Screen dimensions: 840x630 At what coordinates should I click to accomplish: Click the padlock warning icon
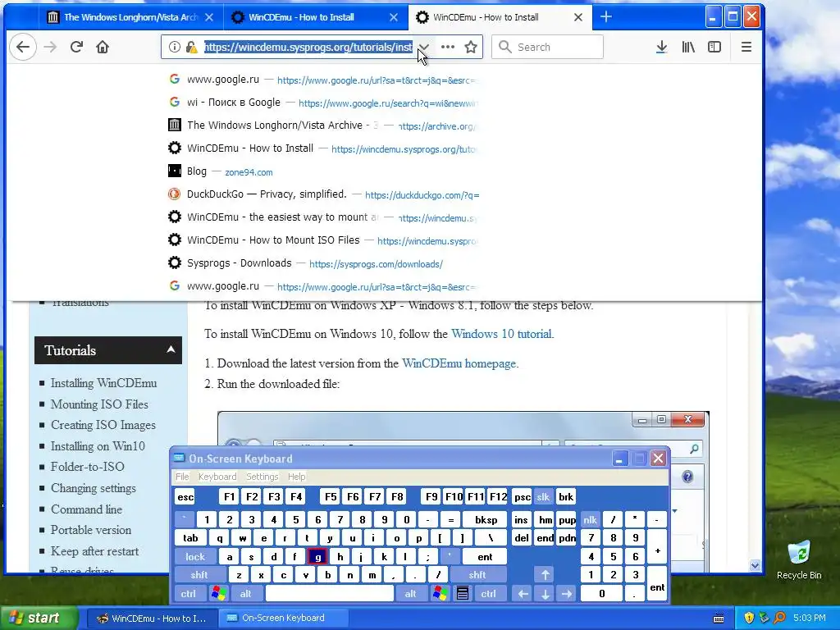click(x=190, y=47)
